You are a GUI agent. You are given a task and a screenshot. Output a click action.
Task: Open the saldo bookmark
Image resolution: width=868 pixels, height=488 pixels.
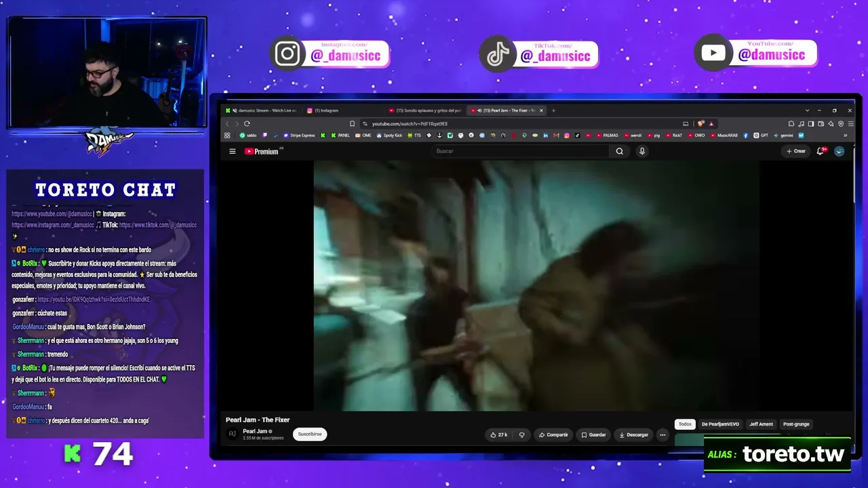(248, 136)
